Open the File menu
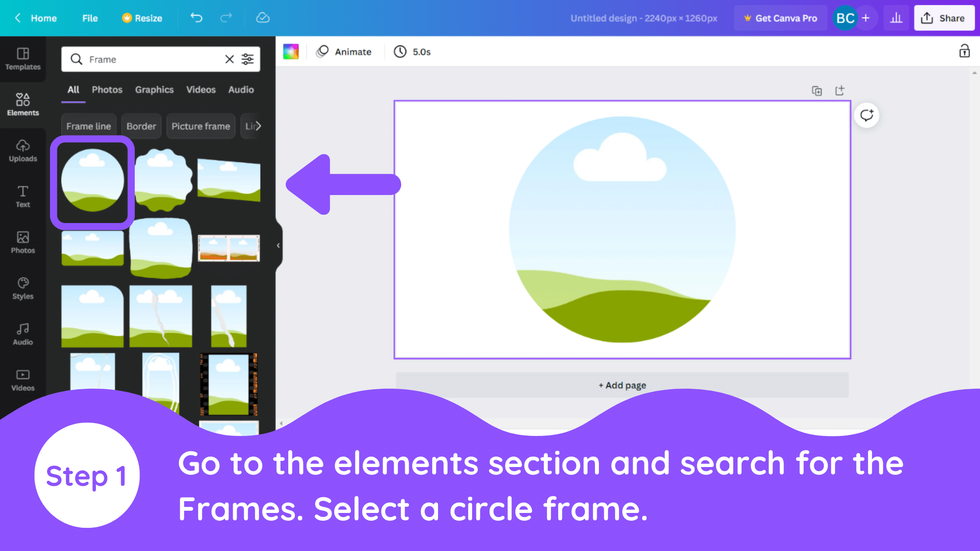 click(90, 18)
